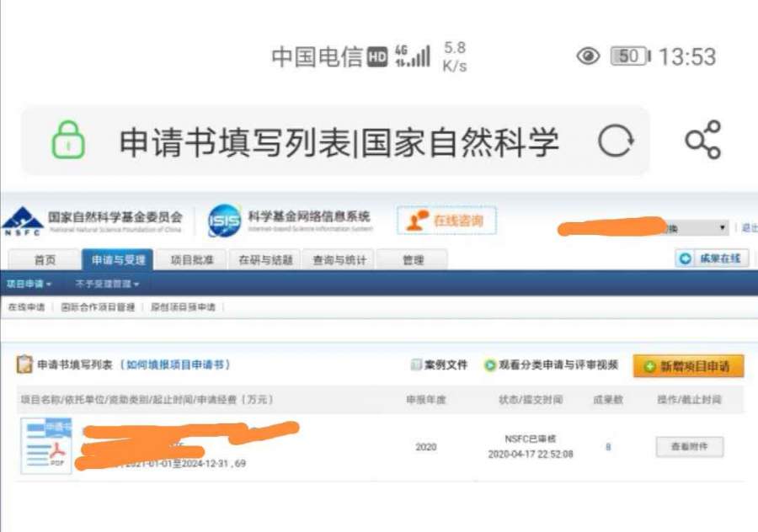758x532 pixels.
Task: Click the clipboard icon beside 申请书填写列表
Action: (x=24, y=364)
